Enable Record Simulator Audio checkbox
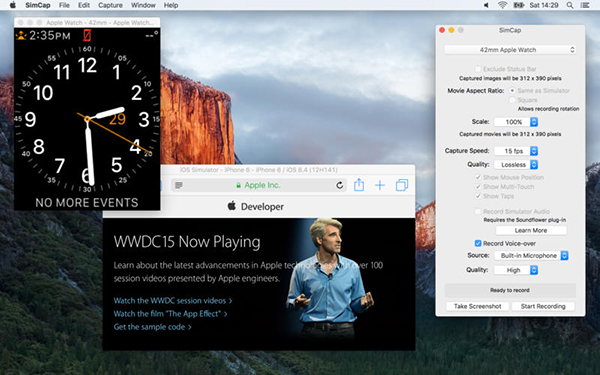The width and height of the screenshot is (600, 375). tap(478, 212)
